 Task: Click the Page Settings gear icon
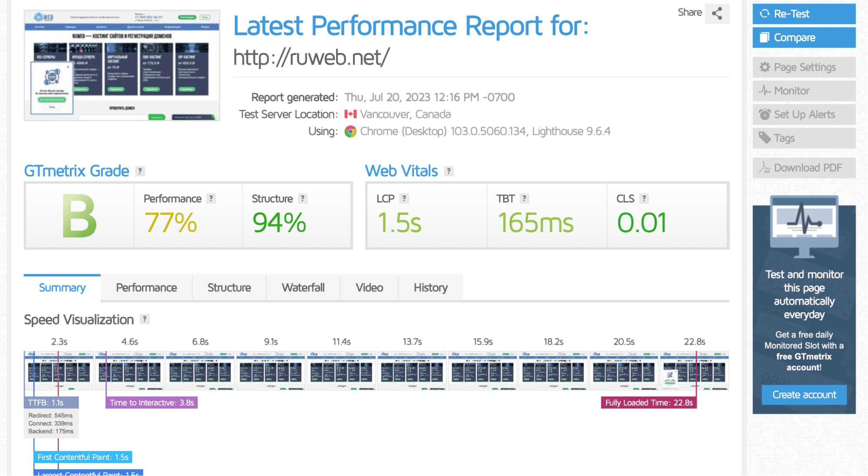pos(765,67)
